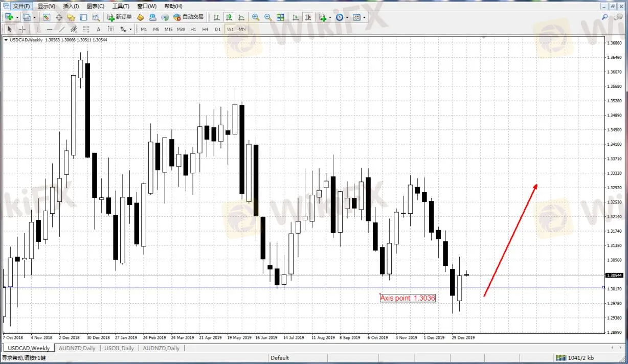Open the 帮助(H) menu
628x364 pixels.
tap(173, 6)
